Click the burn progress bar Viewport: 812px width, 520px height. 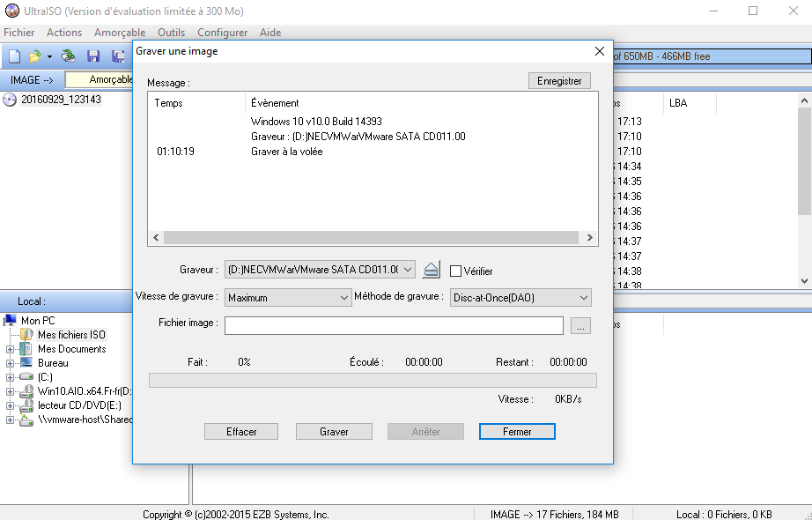[373, 380]
